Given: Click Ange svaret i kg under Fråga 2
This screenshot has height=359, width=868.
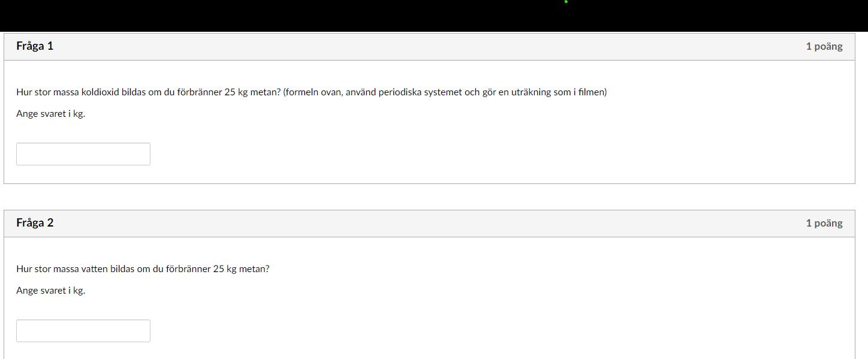Looking at the screenshot, I should point(51,291).
